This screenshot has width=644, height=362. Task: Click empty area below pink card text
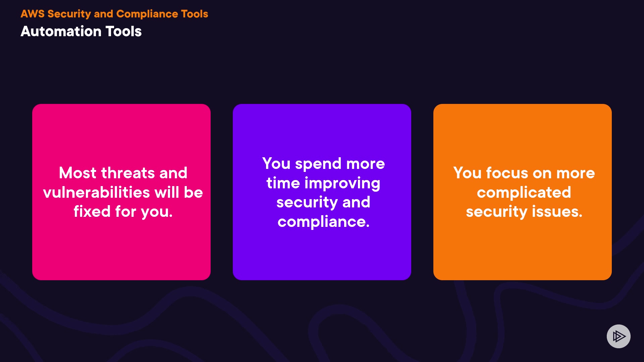pos(121,251)
